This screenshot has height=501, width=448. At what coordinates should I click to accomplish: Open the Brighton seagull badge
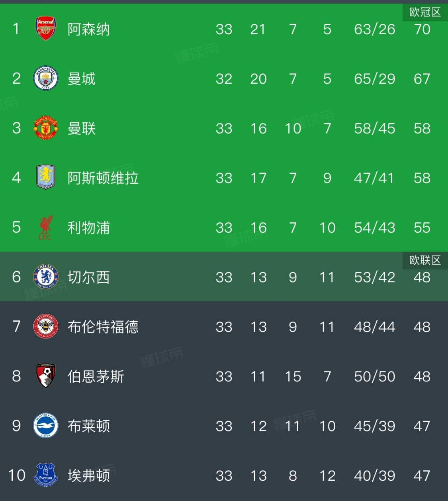46,426
